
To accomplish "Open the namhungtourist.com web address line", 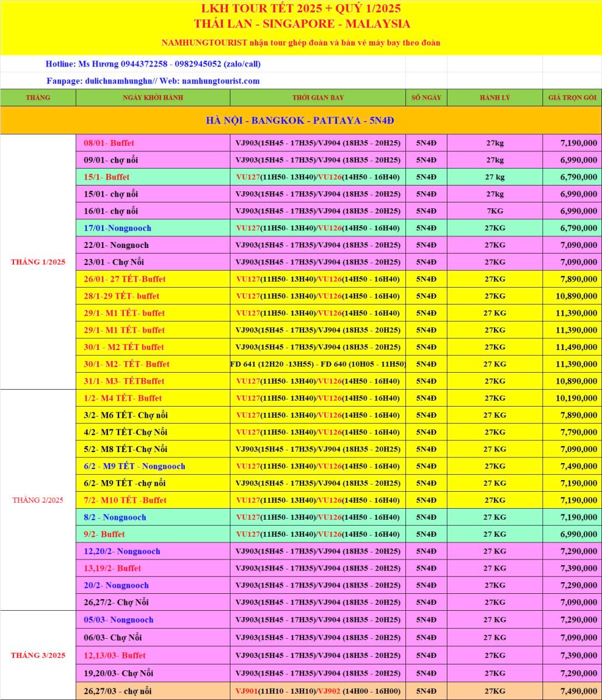I will [153, 81].
